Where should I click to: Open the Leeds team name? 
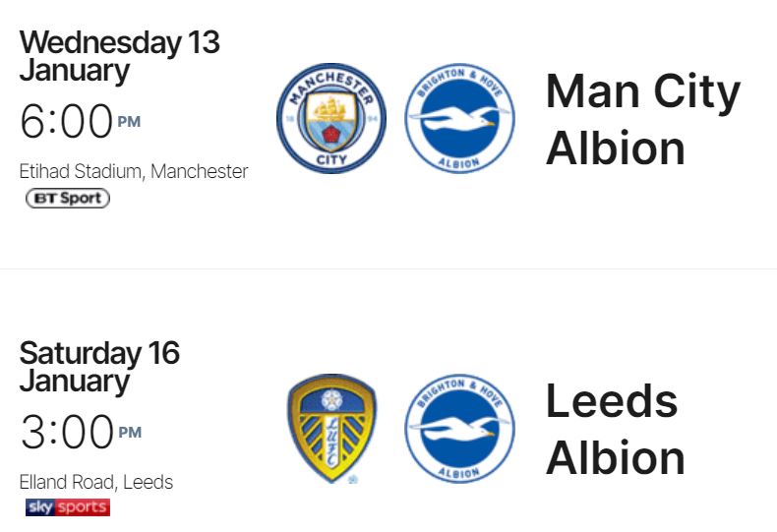612,402
